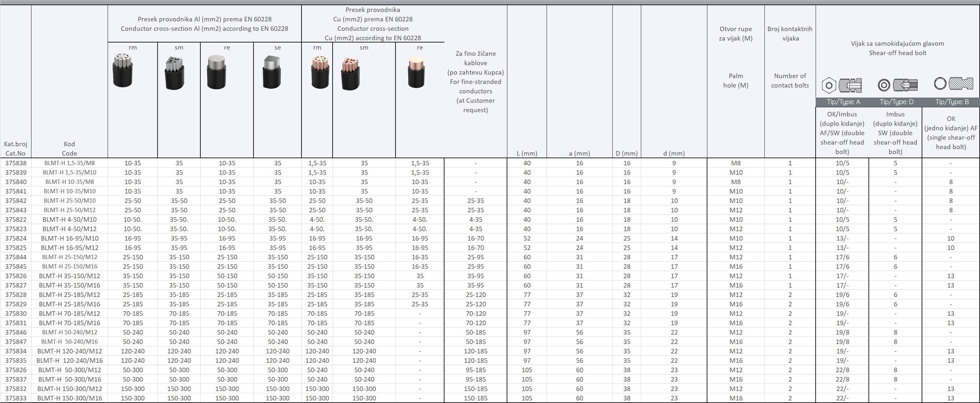
Task: Select the Tip/Type: A header label
Action: tap(843, 102)
